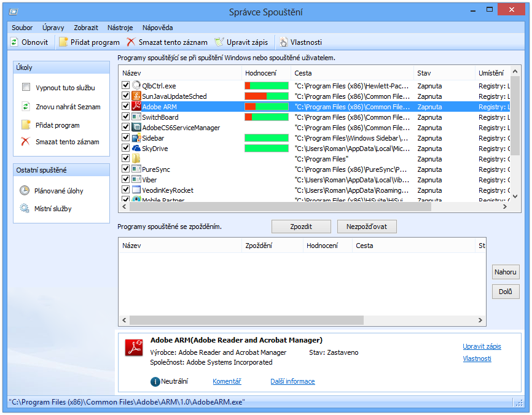This screenshot has width=532, height=415.
Task: Click the rating bar for SunJavaUpdateSched
Action: pos(267,96)
